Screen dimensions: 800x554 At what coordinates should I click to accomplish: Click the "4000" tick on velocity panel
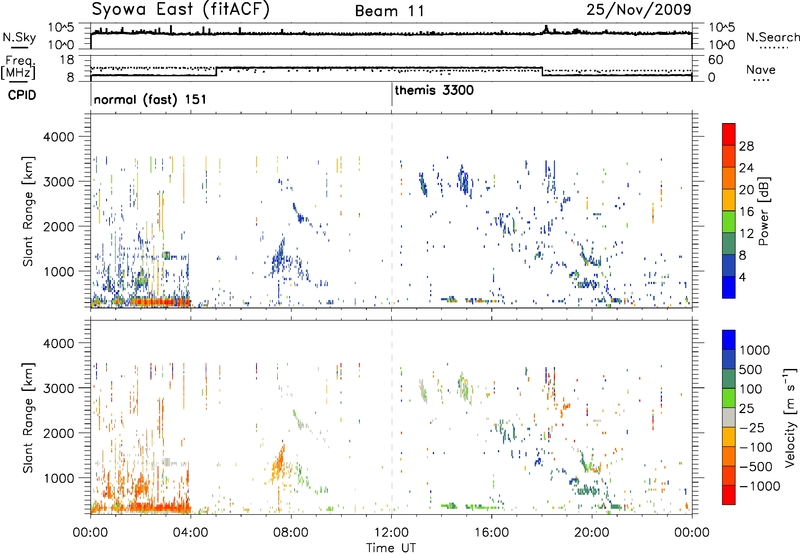click(59, 343)
